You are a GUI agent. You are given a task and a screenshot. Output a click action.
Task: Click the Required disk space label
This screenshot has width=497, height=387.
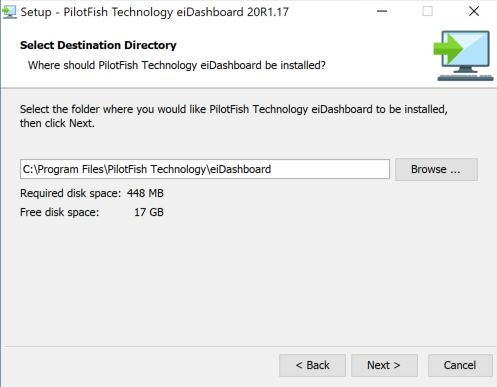70,193
